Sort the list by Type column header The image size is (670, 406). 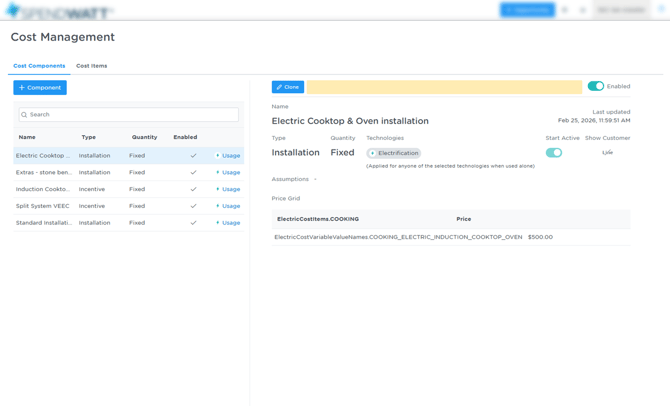pyautogui.click(x=89, y=137)
